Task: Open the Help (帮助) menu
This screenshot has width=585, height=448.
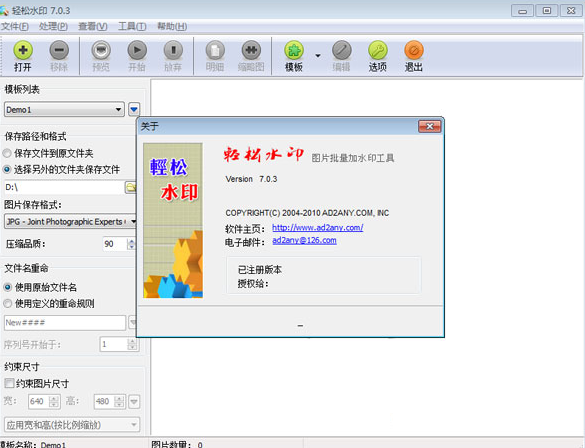Action: tap(172, 26)
